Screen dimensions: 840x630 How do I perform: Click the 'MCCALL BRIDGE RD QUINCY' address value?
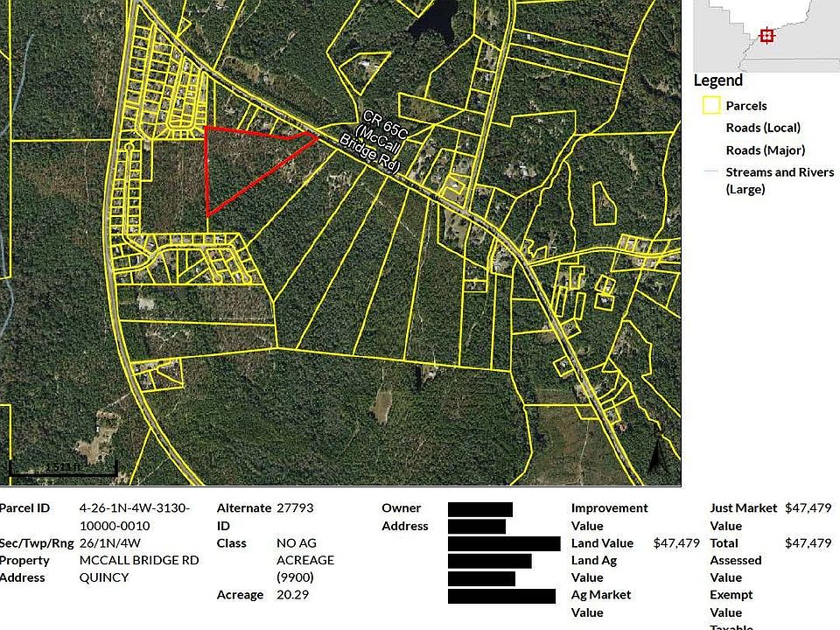[139, 569]
